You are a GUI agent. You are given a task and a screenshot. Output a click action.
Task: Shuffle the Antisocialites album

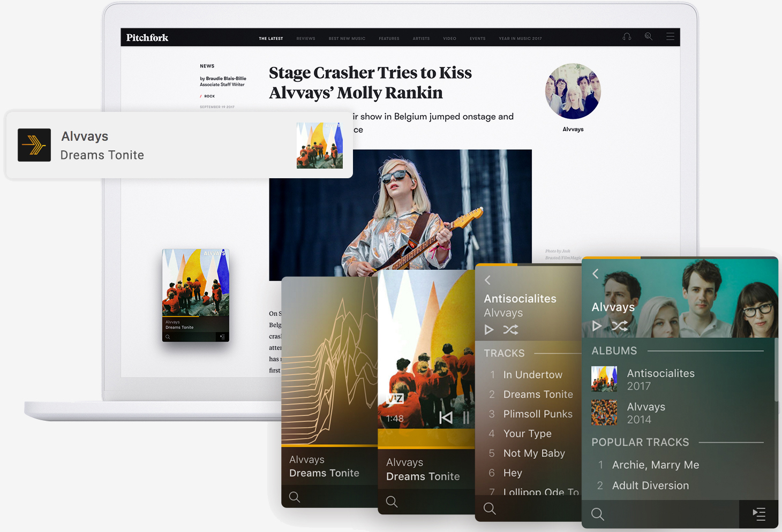click(x=510, y=330)
